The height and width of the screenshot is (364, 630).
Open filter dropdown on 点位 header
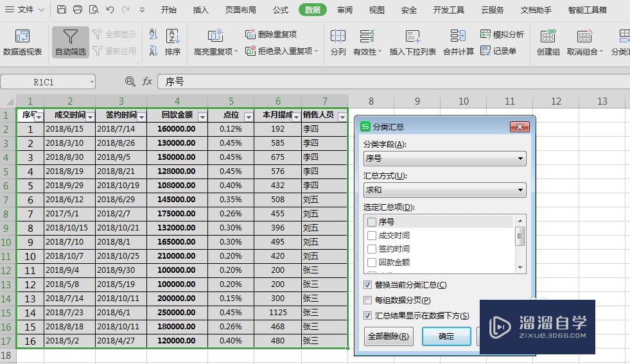pos(249,117)
